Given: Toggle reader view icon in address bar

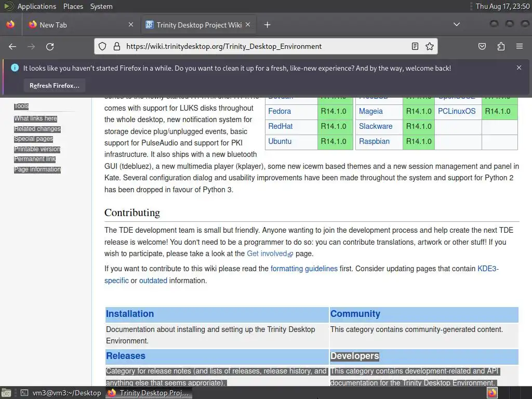Looking at the screenshot, I should click(x=415, y=46).
